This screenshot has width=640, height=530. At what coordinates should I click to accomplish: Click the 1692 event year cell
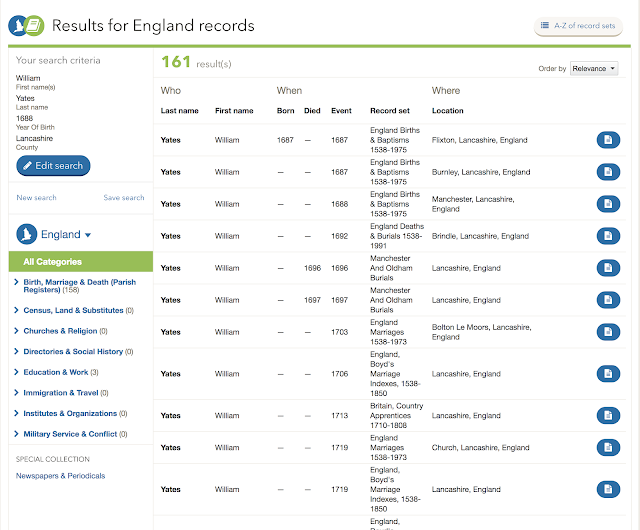340,236
